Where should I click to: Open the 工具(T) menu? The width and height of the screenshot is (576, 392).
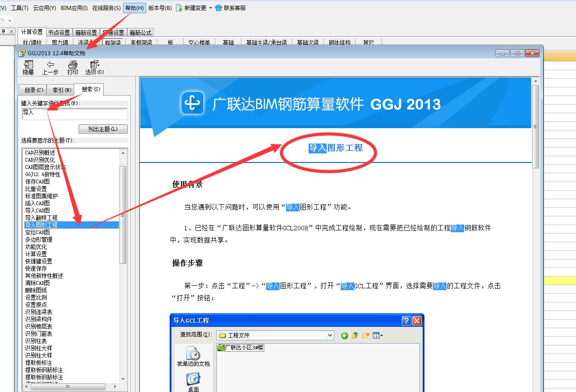pos(19,8)
